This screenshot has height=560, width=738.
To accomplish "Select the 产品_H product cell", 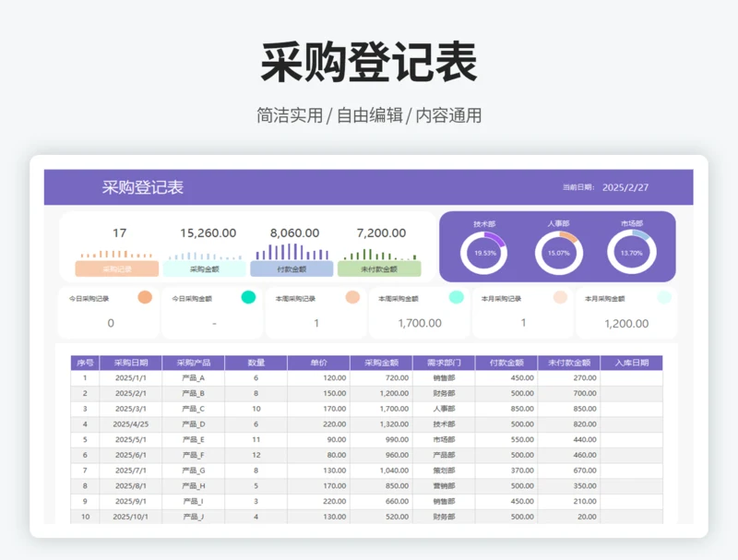I will click(x=194, y=485).
